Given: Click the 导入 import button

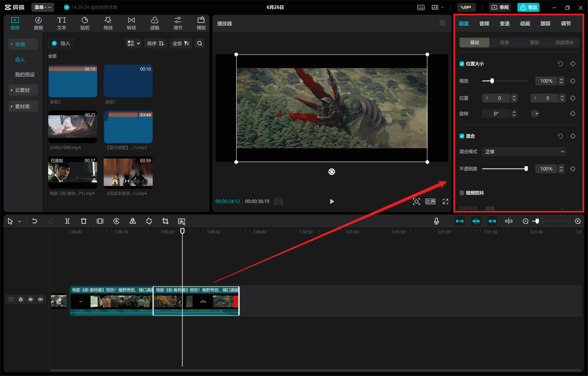Looking at the screenshot, I should click(61, 44).
